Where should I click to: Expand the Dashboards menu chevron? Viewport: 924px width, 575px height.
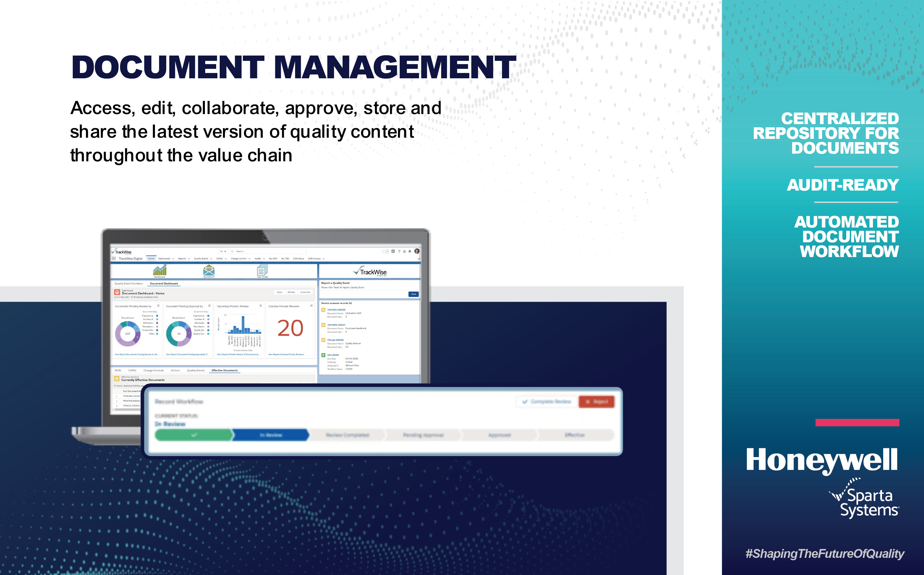point(173,259)
